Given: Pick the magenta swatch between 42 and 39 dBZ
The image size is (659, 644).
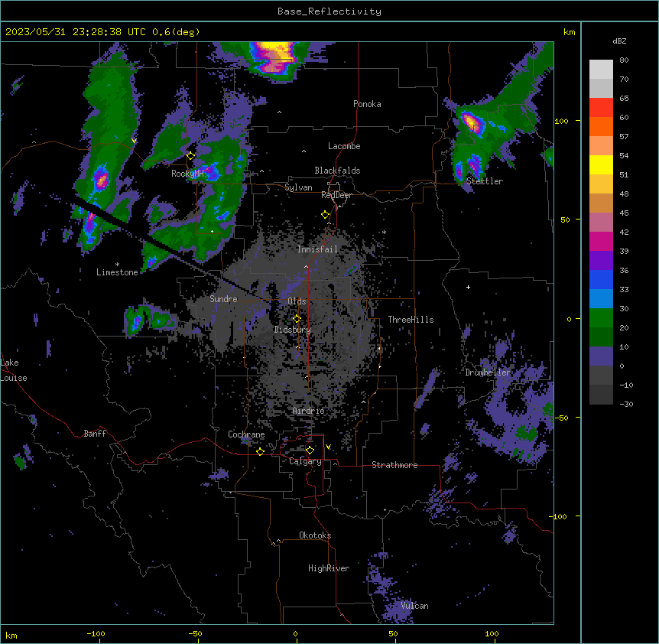Looking at the screenshot, I should coord(601,241).
